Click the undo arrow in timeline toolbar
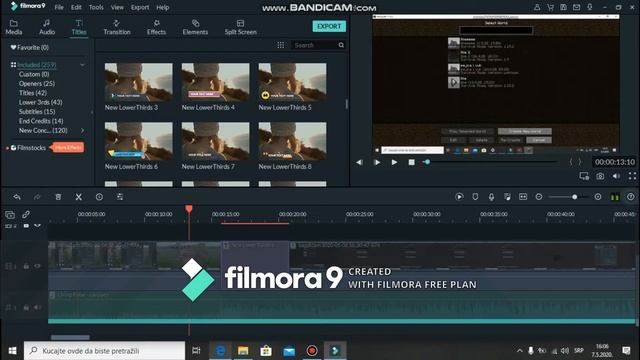This screenshot has height=360, width=640. [x=17, y=197]
